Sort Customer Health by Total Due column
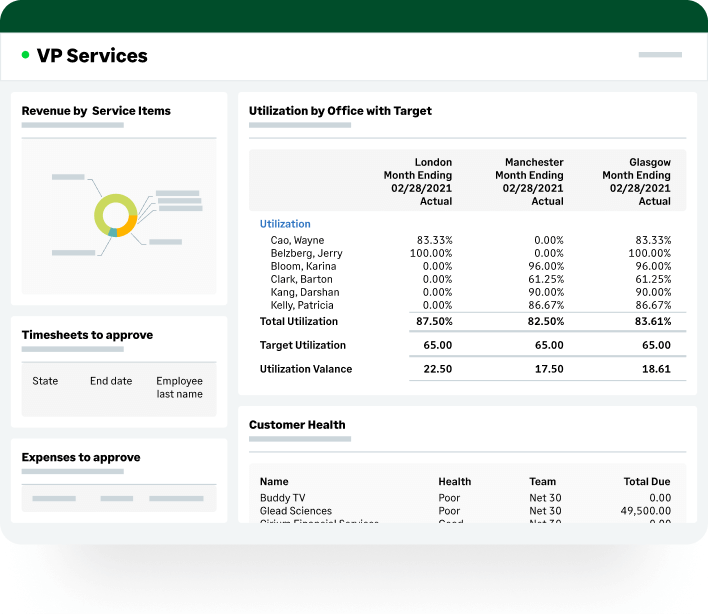This screenshot has height=614, width=708. 646,481
